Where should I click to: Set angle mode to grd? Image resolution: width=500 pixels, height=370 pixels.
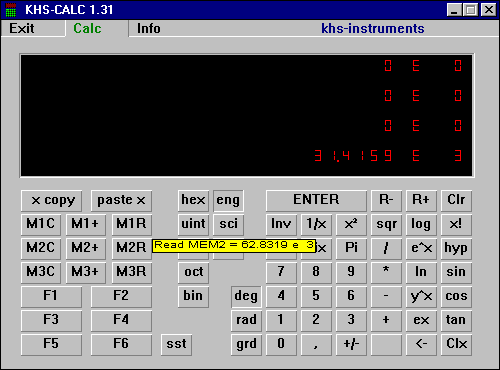coord(246,344)
